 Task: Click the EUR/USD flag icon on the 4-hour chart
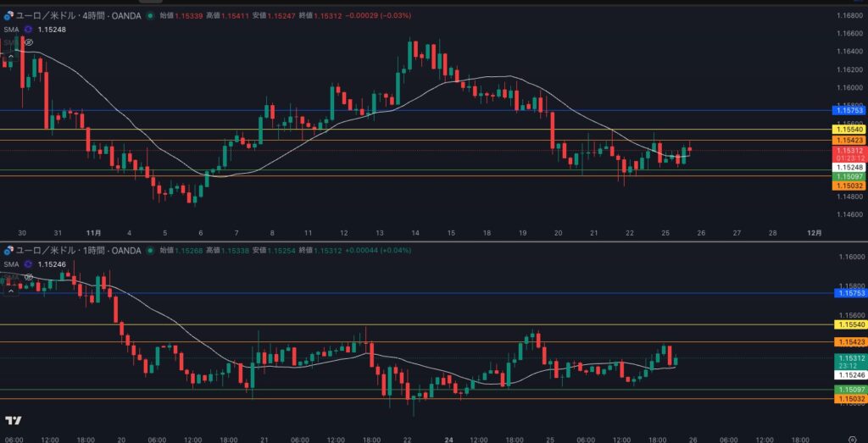click(8, 15)
